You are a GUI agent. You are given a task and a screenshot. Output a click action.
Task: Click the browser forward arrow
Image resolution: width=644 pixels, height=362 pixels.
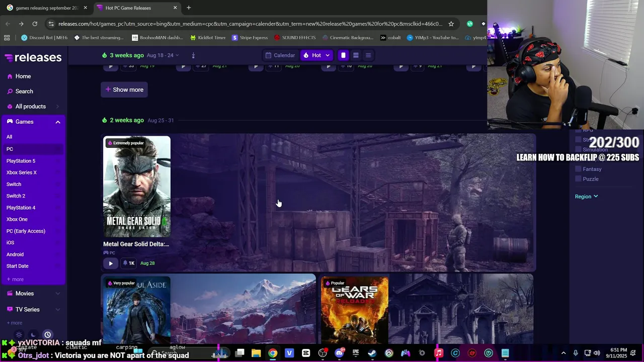tap(21, 24)
